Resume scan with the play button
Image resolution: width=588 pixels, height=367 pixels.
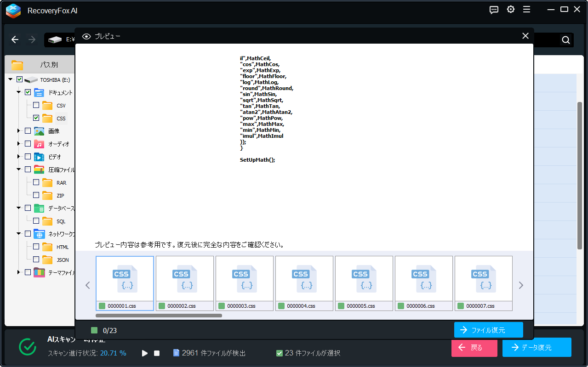click(145, 353)
